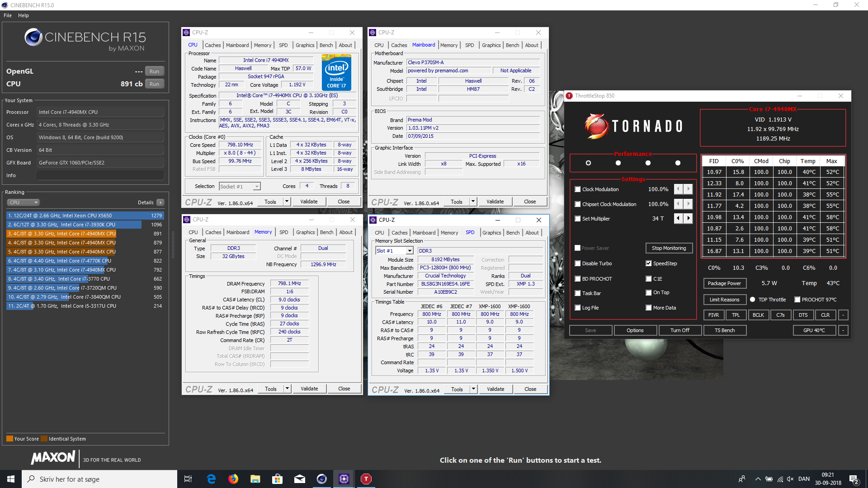The height and width of the screenshot is (488, 868).
Task: Open the Bench tab in Memory CPU-Z window
Action: click(326, 232)
